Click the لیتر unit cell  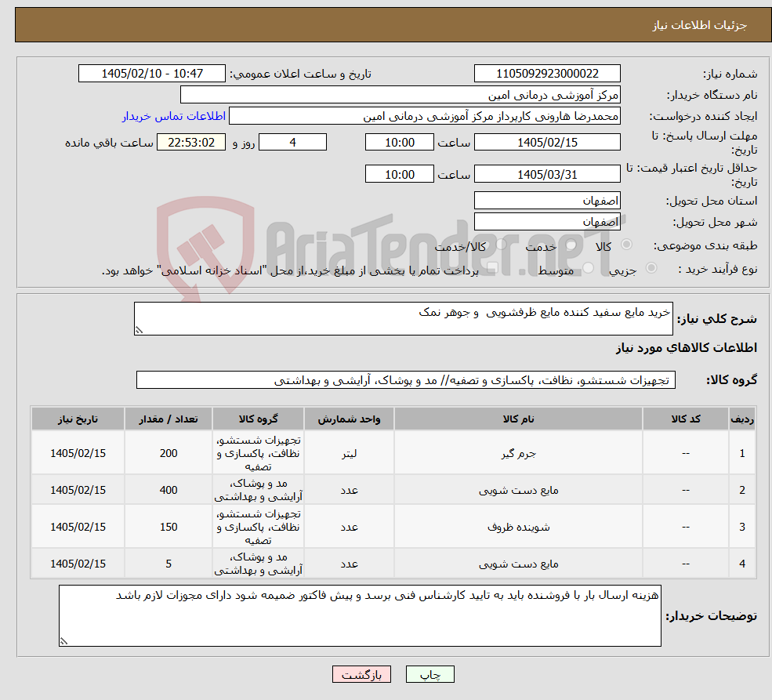(349, 453)
